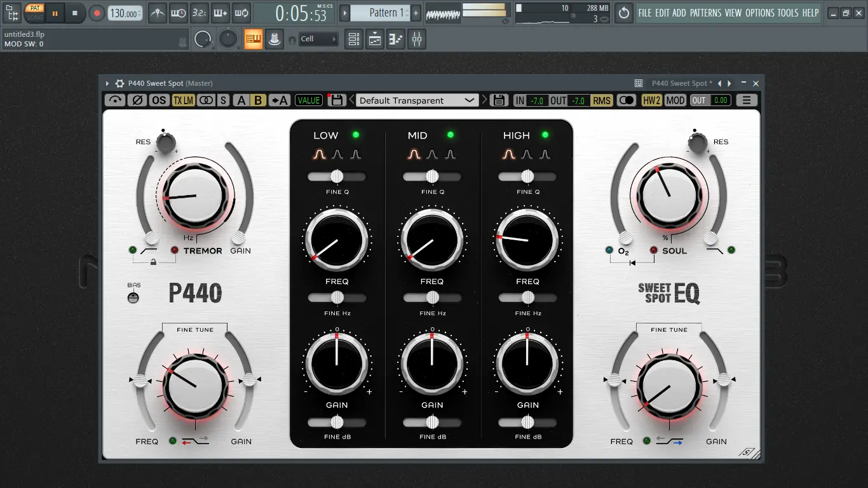Toggle the MOD button
Viewport: 868px width, 488px height.
(x=675, y=100)
